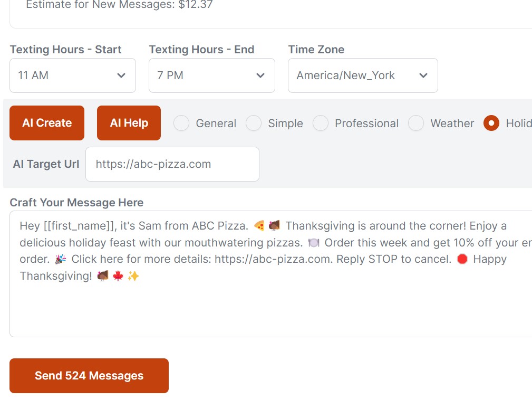Screen dimensions: 532x399
Task: Click the party popper emoji
Action: [x=60, y=259]
